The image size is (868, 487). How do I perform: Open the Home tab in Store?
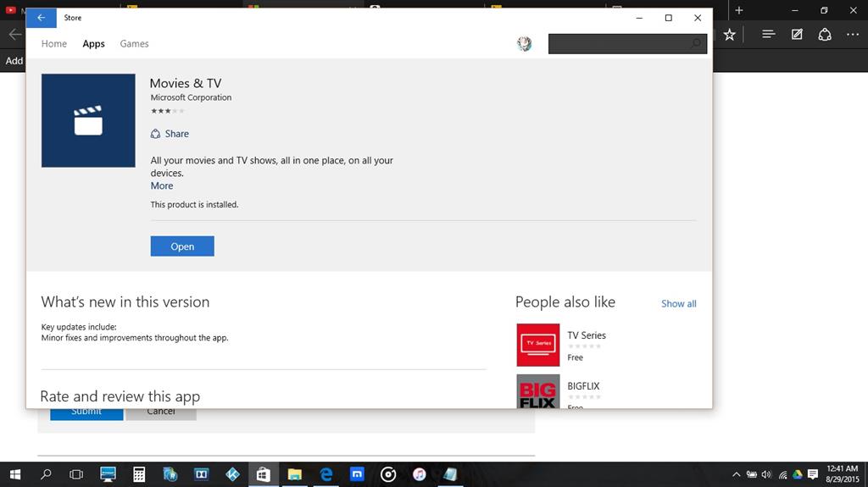[x=53, y=44]
